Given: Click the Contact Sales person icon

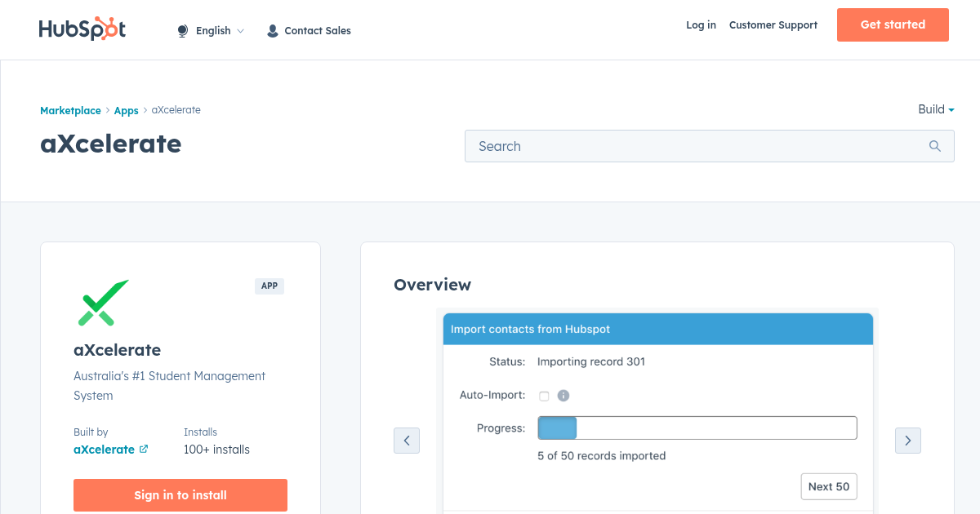Looking at the screenshot, I should click(x=272, y=30).
